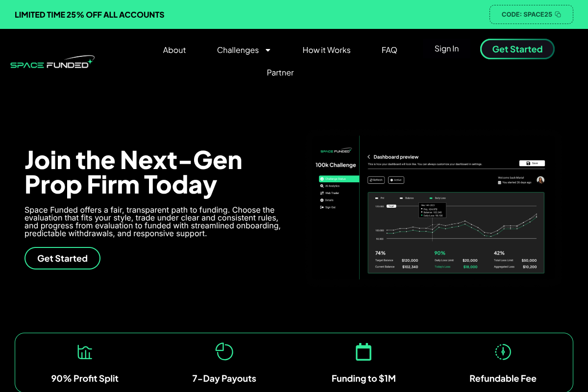Click the '74%' target balance percentage

[x=380, y=253]
